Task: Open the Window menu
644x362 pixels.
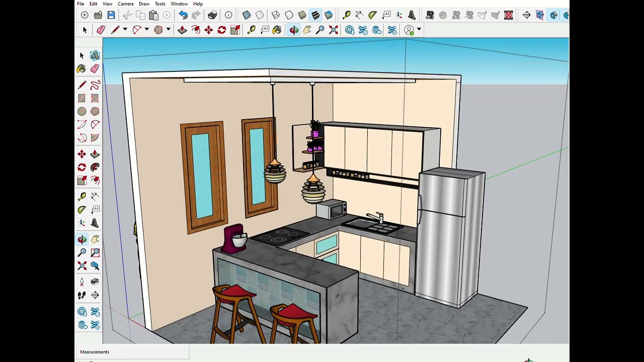Action: [x=179, y=4]
